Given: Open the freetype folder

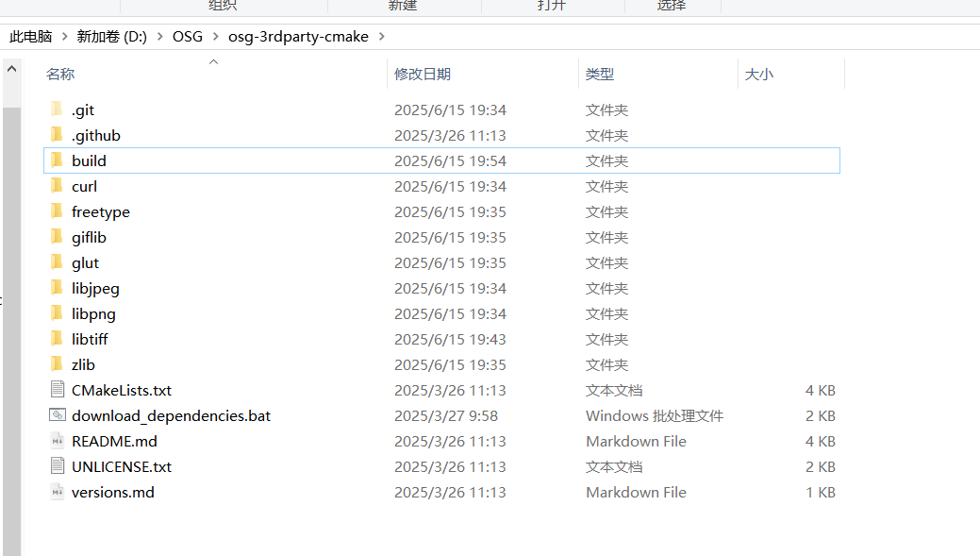Looking at the screenshot, I should [100, 211].
